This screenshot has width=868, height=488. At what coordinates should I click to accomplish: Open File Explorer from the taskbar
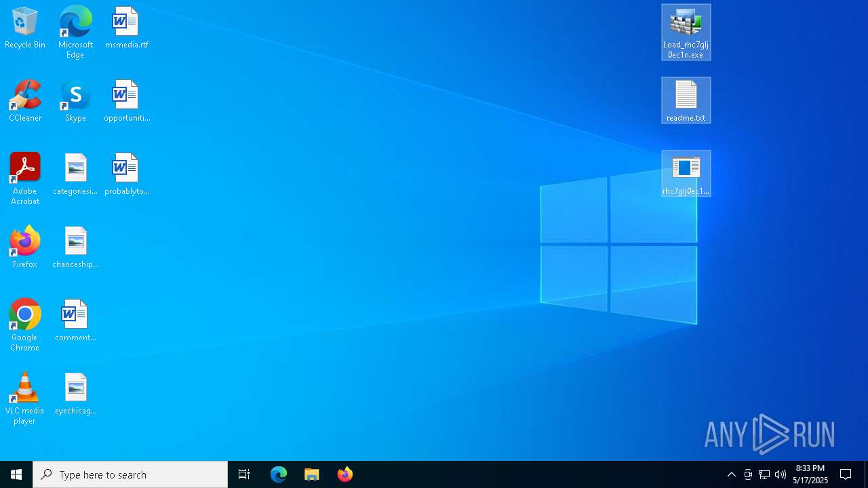312,474
